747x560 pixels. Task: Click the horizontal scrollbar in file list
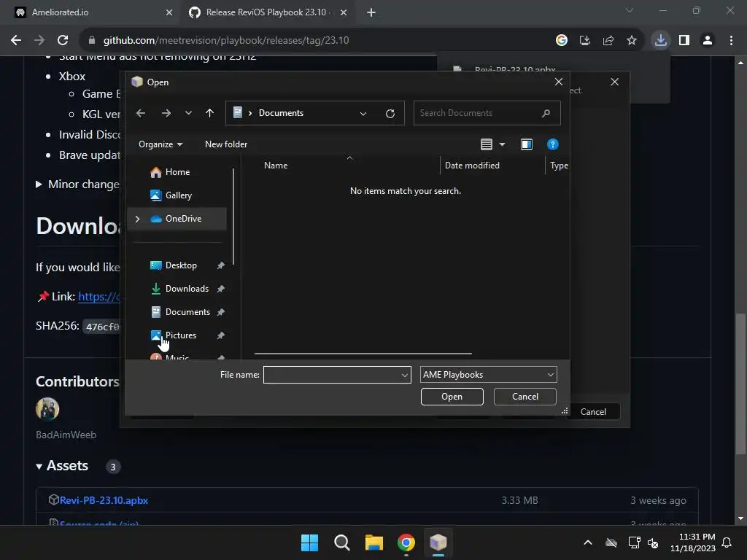(x=363, y=354)
